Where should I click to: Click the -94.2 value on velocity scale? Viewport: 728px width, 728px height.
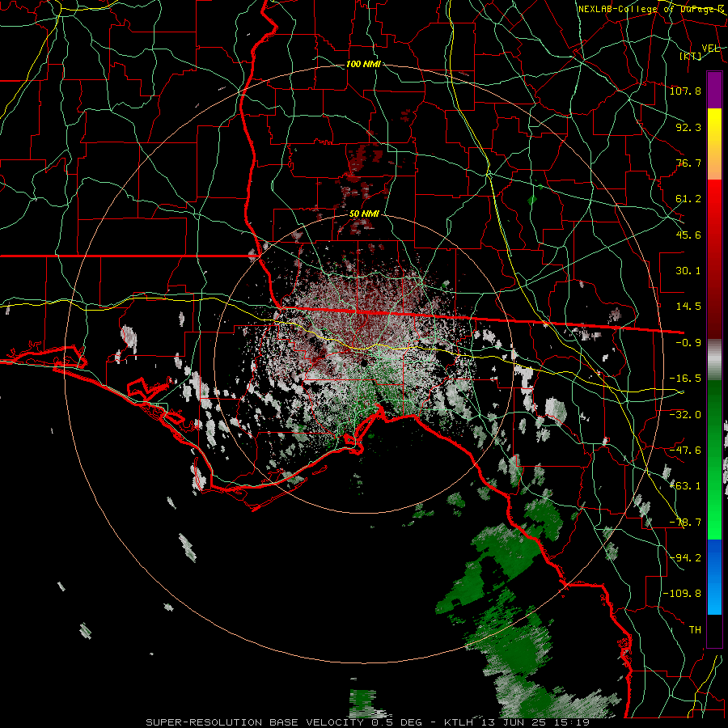click(685, 558)
